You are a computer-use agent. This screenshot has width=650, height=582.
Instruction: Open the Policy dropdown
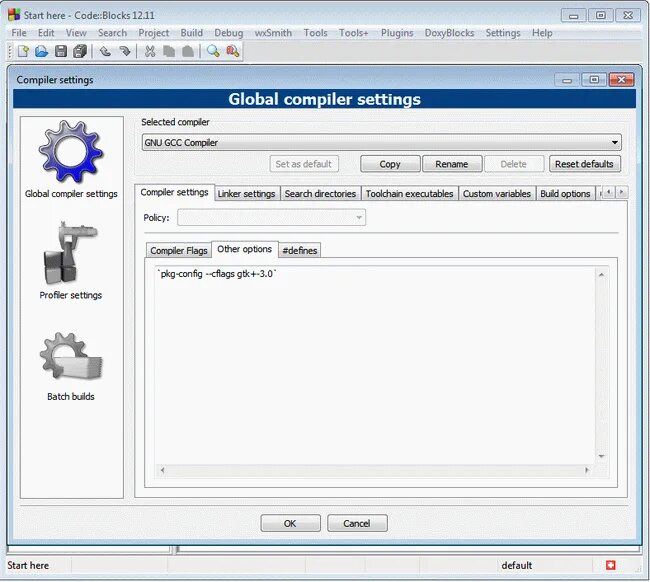pyautogui.click(x=272, y=218)
